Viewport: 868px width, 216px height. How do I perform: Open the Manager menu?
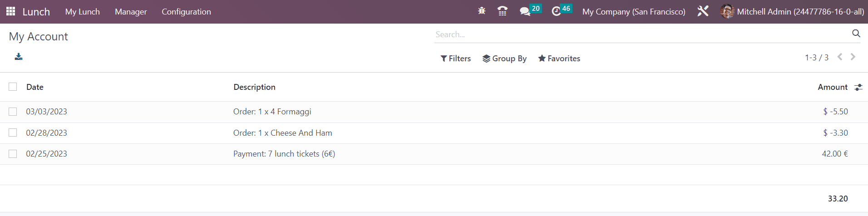click(x=131, y=12)
